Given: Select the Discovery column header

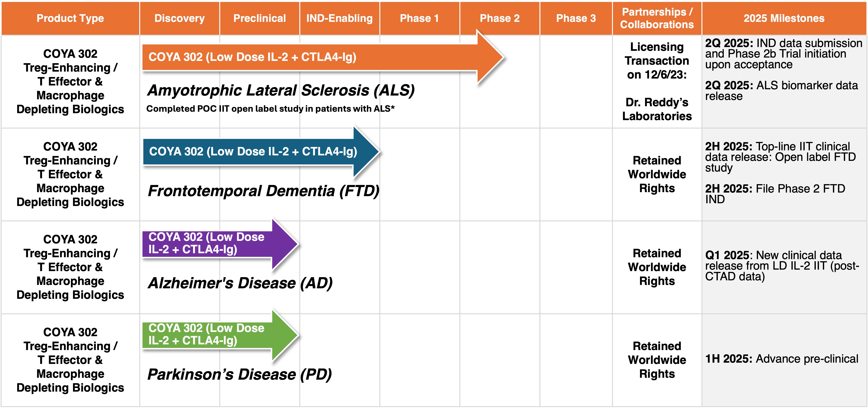Looking at the screenshot, I should click(179, 18).
